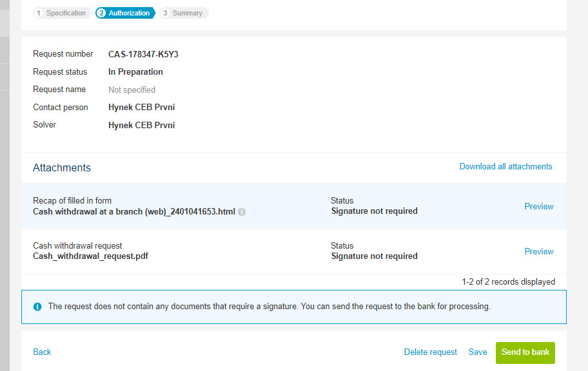588x371 pixels.
Task: Delete the request
Action: [x=430, y=352]
